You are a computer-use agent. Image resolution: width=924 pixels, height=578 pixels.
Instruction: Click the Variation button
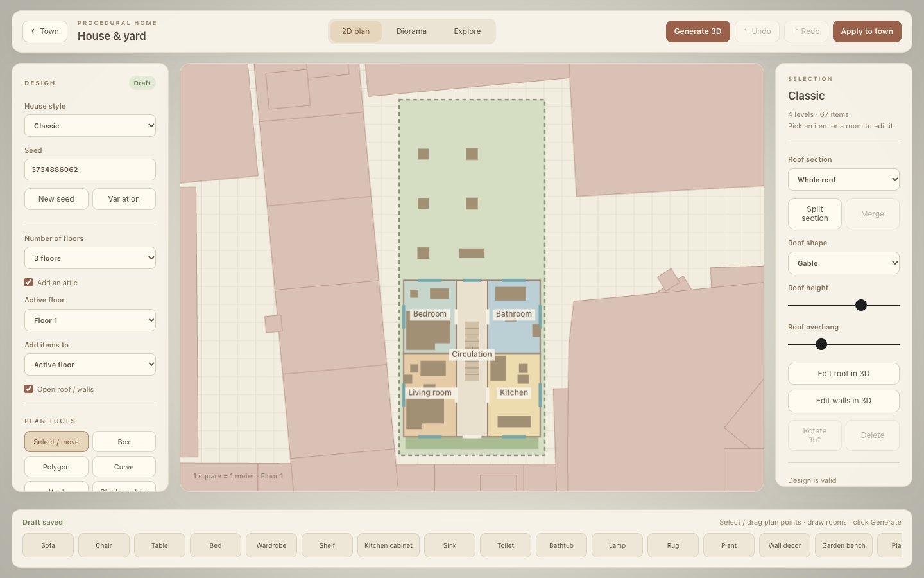click(124, 199)
